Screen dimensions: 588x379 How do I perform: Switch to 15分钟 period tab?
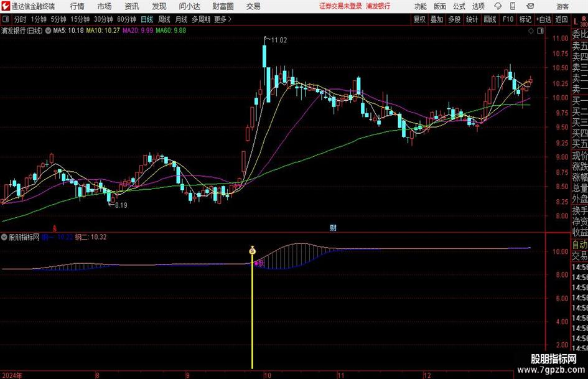coord(80,19)
